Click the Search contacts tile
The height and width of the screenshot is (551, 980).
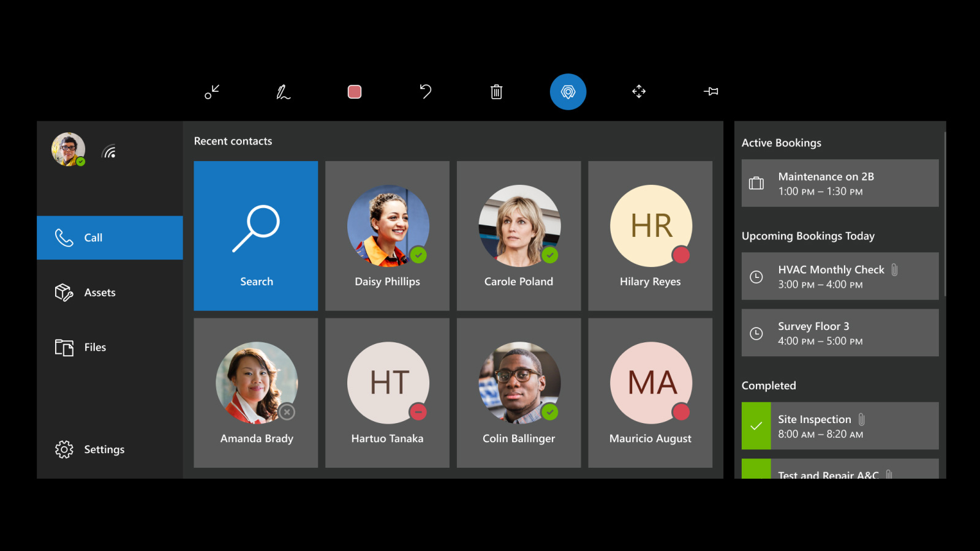256,236
